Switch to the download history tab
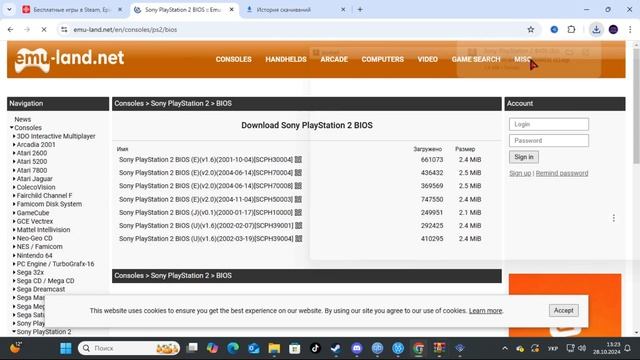This screenshot has width=640, height=360. tap(296, 9)
